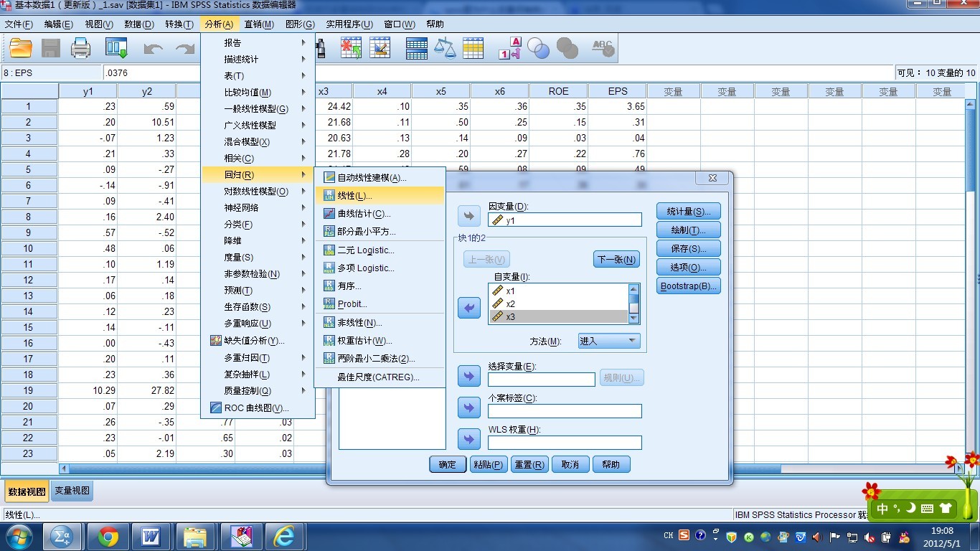Click the 取消 button in dialog
The width and height of the screenshot is (980, 551).
[x=570, y=464]
